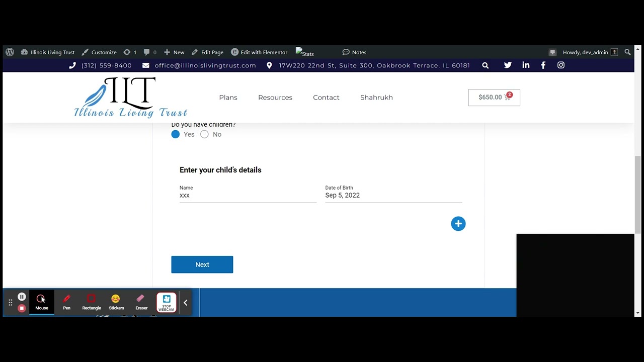
Task: Select the Pen annotation tool
Action: 66,303
